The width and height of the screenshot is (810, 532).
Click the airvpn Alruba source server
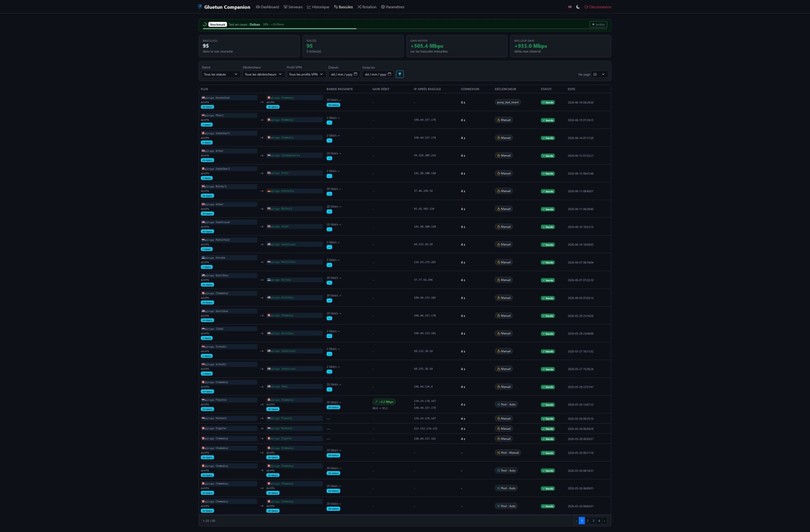[x=229, y=258]
